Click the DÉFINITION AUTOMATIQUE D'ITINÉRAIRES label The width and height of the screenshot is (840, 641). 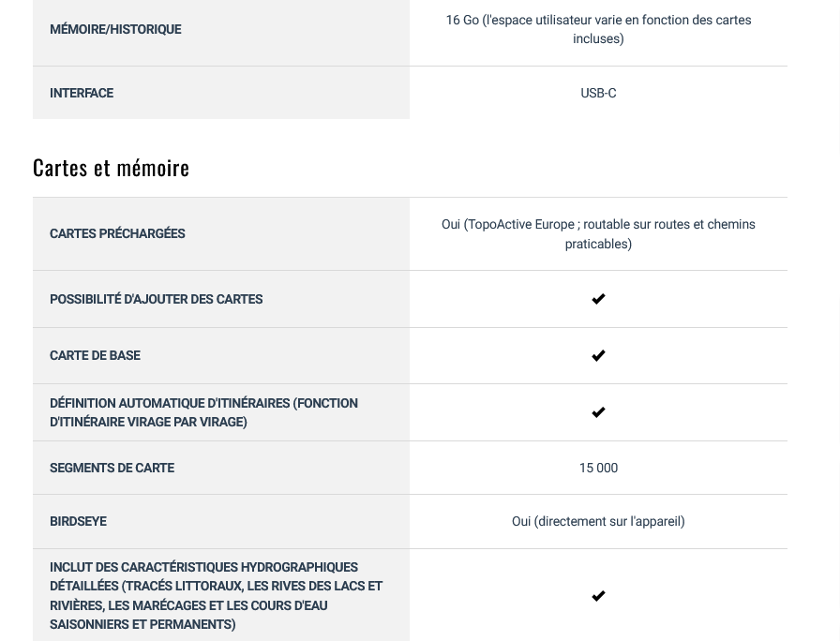tap(203, 412)
